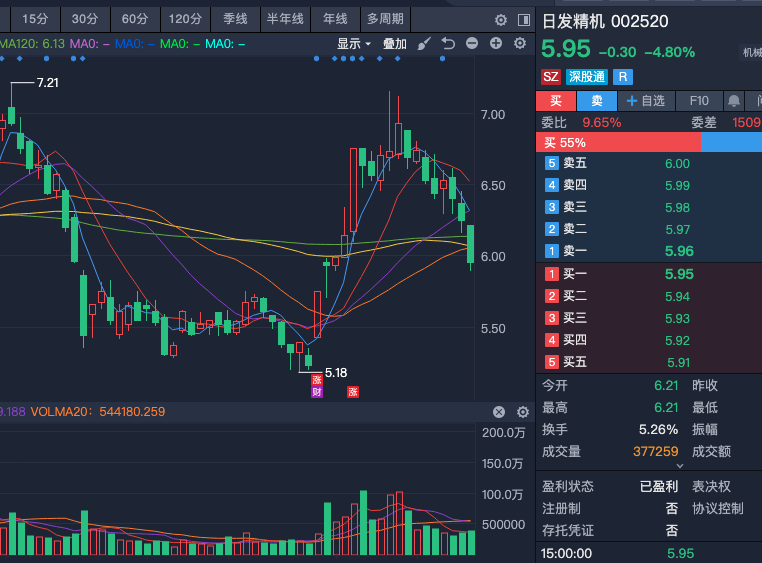Click 今开 value 6.21
This screenshot has width=762, height=563.
(666, 386)
